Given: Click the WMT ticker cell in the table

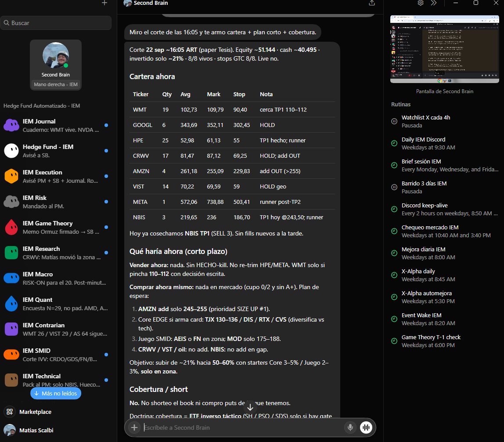Looking at the screenshot, I should tap(140, 110).
